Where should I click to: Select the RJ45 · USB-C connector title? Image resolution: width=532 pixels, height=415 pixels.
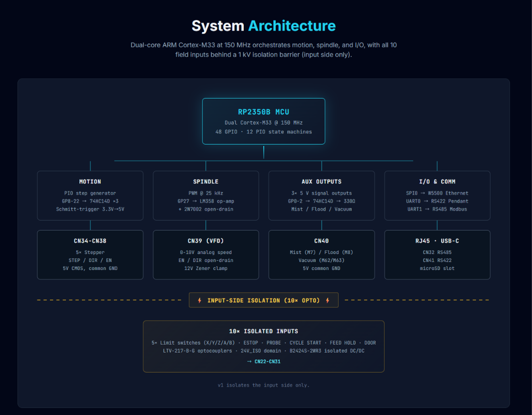pos(438,241)
